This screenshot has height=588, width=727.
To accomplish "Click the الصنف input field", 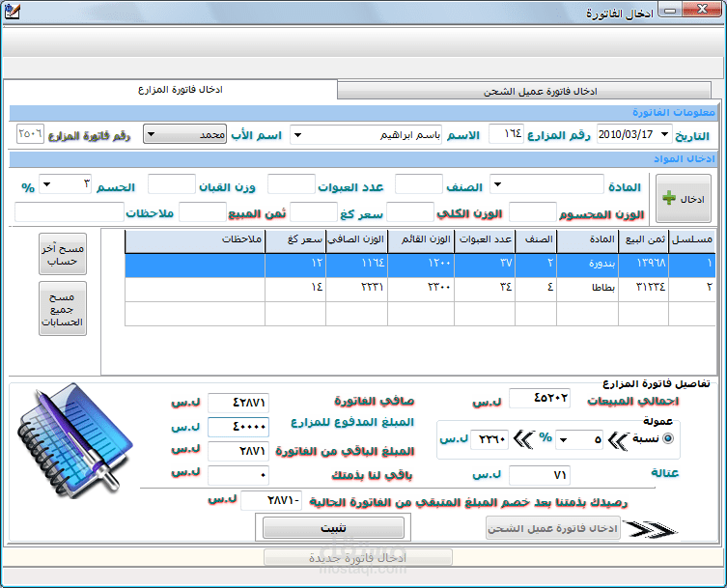I will pyautogui.click(x=419, y=184).
